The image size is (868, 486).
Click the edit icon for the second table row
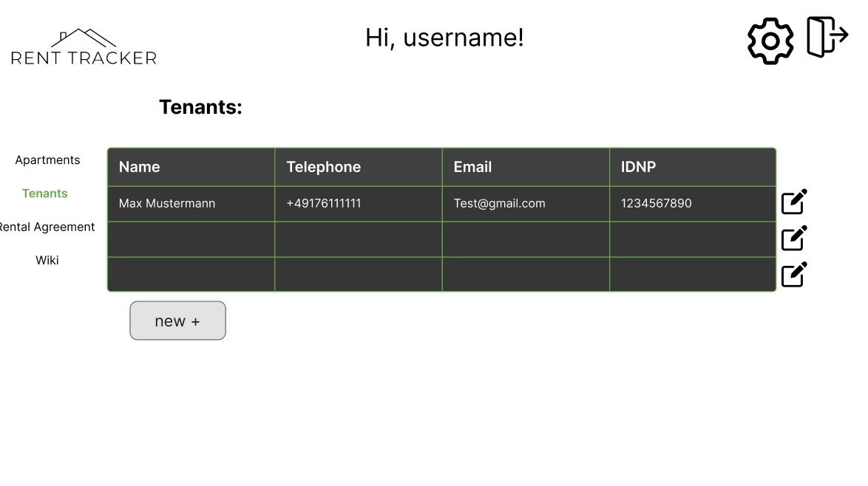pyautogui.click(x=794, y=238)
